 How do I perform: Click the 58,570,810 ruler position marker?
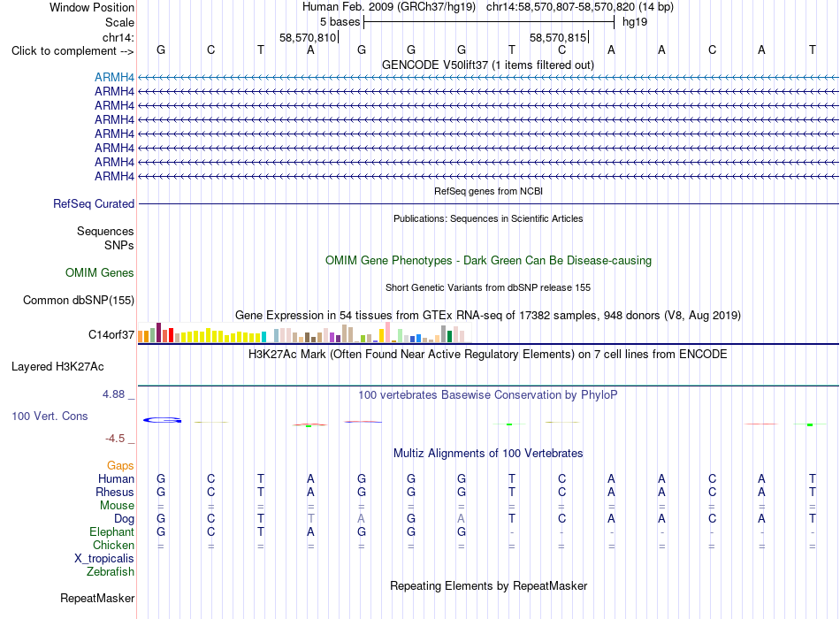click(308, 37)
